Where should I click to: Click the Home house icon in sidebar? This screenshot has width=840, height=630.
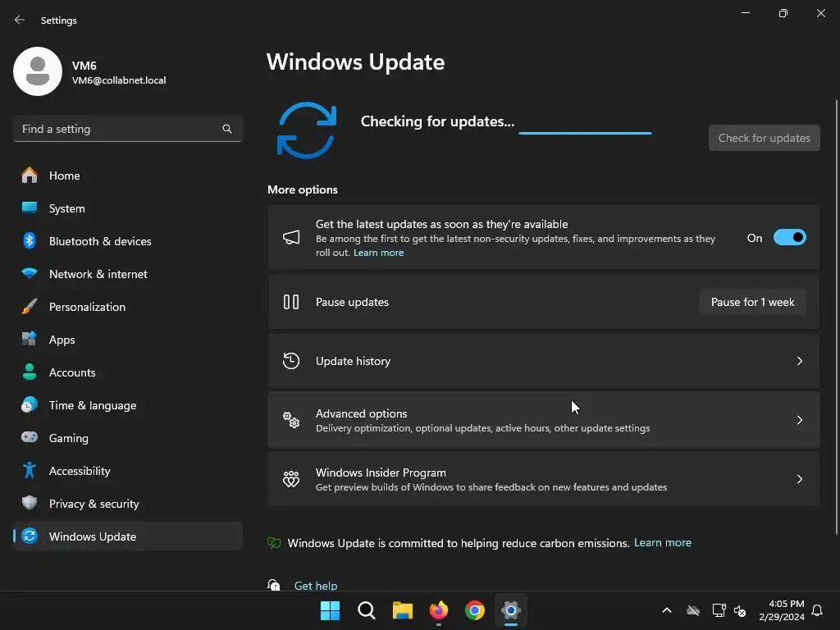click(30, 176)
